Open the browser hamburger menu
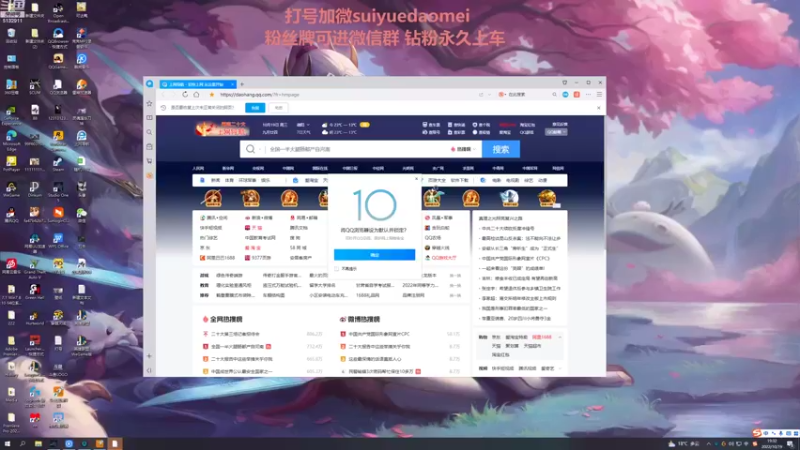This screenshot has height=450, width=800. tap(599, 94)
